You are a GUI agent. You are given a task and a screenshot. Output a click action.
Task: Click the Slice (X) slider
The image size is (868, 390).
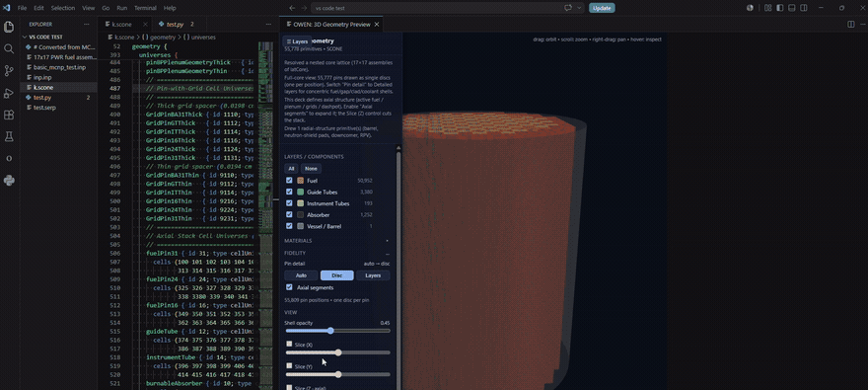[x=337, y=352]
